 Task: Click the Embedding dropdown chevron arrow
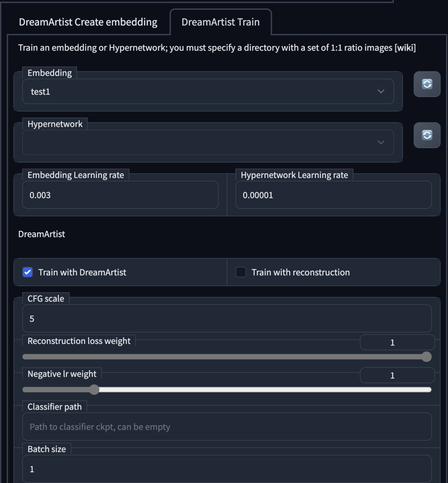(381, 91)
